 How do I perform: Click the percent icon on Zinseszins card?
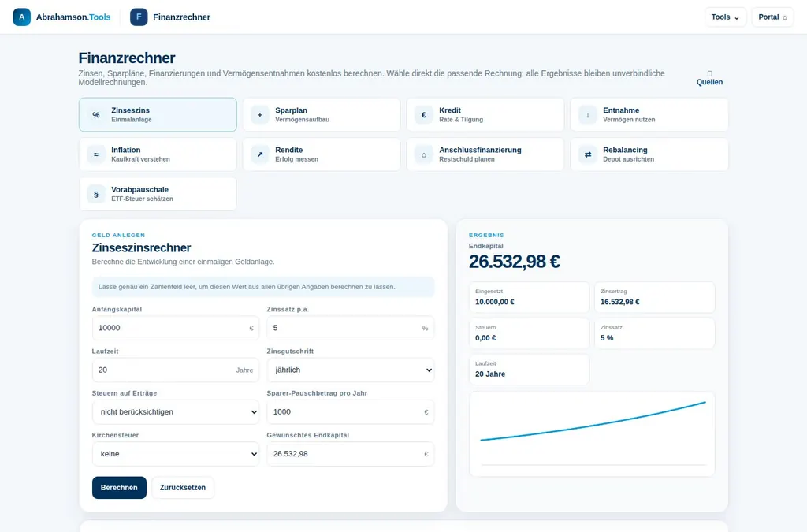coord(96,115)
